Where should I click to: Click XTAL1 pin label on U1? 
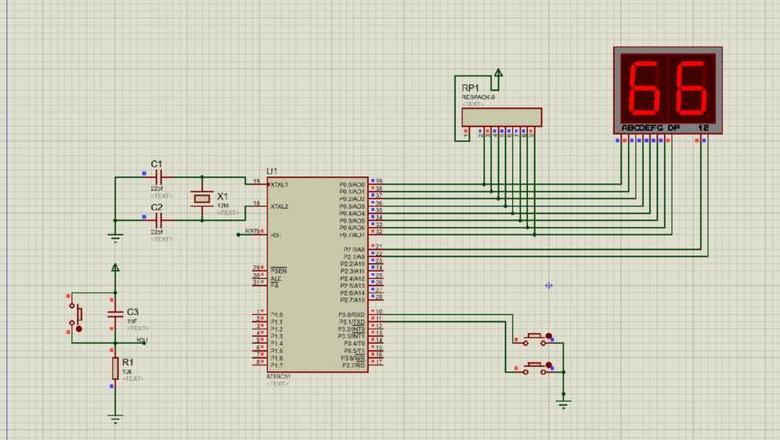click(x=279, y=185)
